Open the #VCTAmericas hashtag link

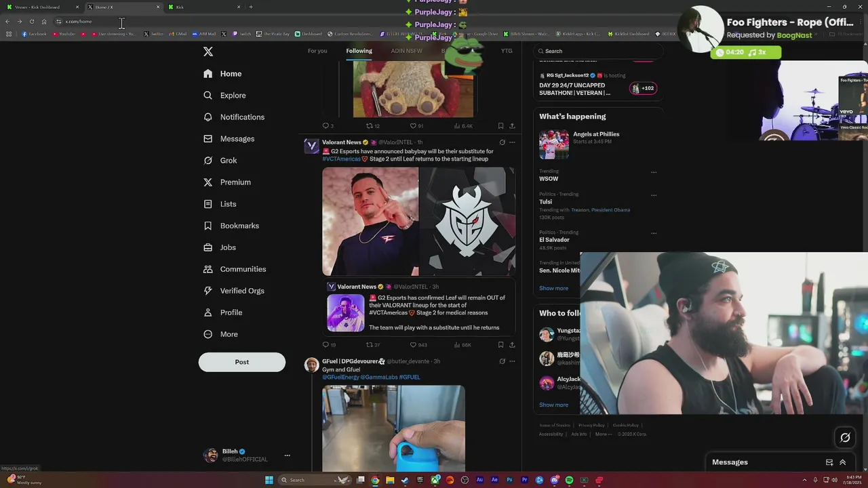click(341, 159)
